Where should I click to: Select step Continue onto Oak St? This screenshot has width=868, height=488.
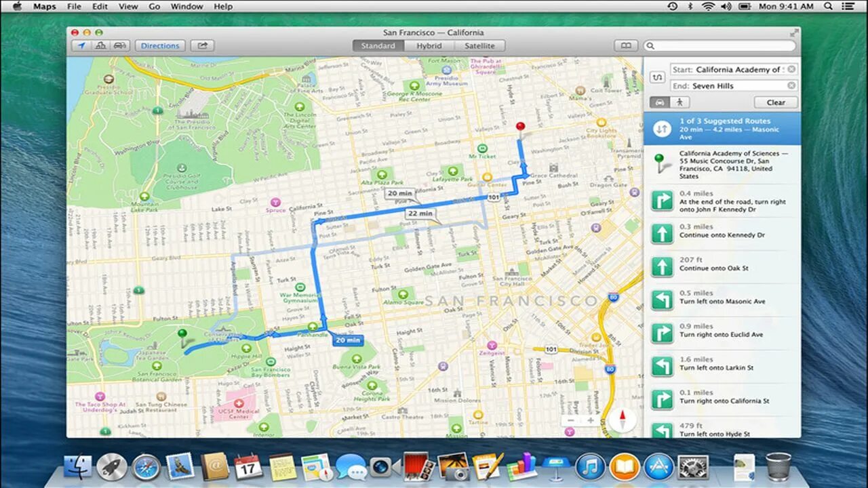722,267
